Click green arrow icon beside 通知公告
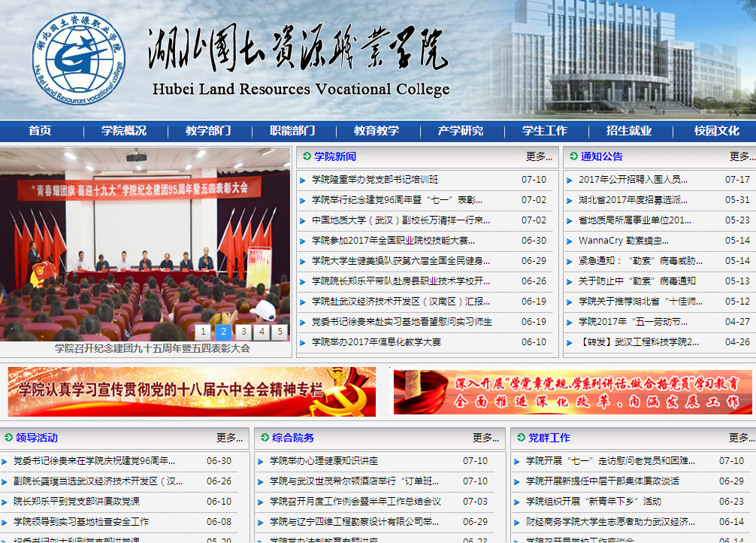The height and width of the screenshot is (543, 756). 573,156
